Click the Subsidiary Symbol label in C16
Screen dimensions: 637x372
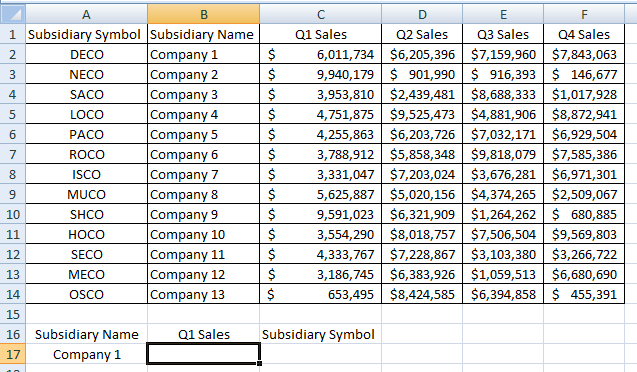[321, 334]
